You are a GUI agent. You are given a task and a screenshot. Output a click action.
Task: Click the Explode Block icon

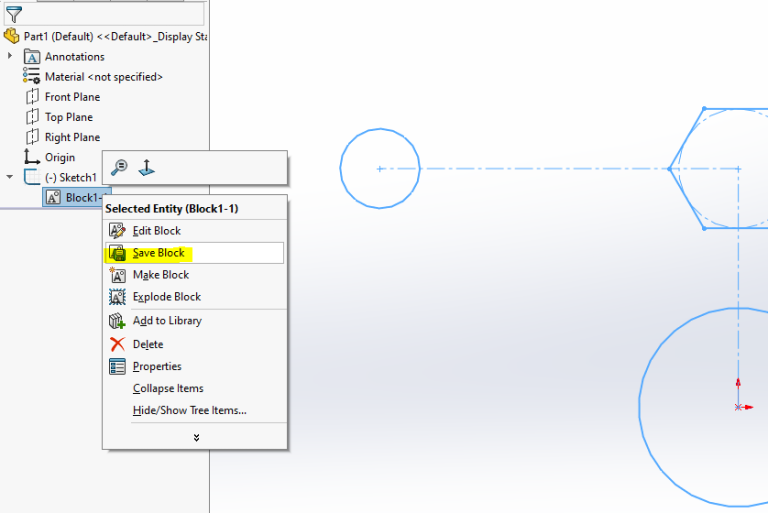coord(117,297)
